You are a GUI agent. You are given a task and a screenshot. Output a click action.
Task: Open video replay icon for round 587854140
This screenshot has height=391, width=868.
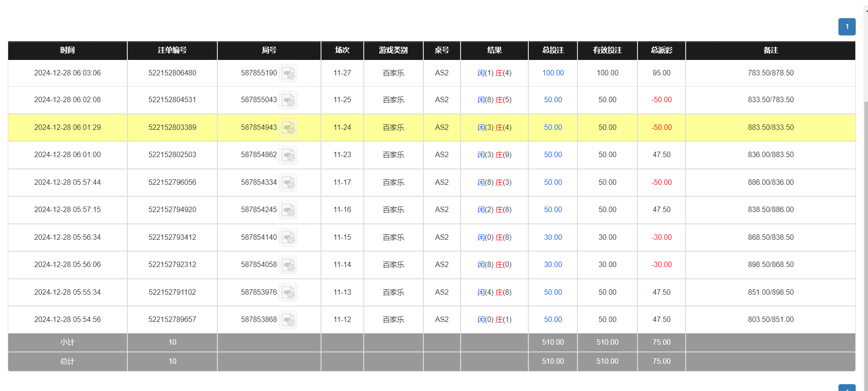point(288,238)
